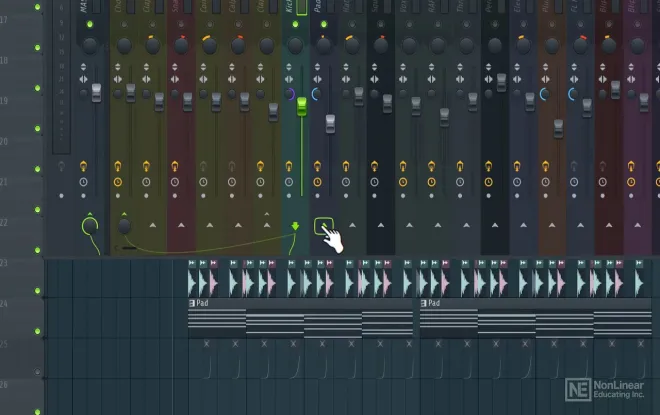Screen dimensions: 660x415
Task: Click the green selected track's latency clock icon
Action: click(x=296, y=181)
